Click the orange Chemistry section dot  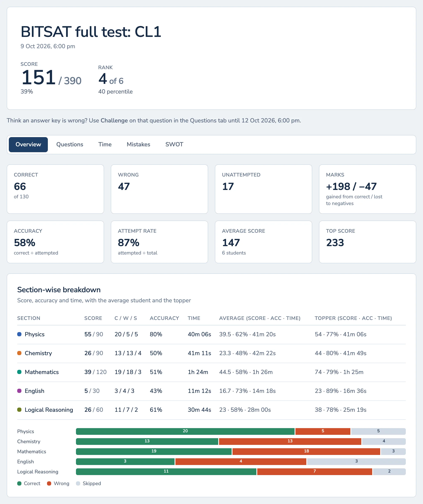click(x=20, y=353)
